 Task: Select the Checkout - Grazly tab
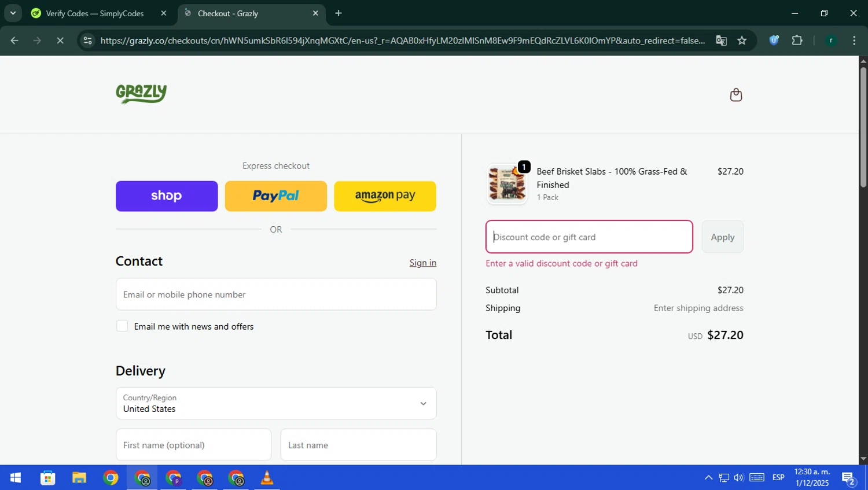(x=252, y=13)
